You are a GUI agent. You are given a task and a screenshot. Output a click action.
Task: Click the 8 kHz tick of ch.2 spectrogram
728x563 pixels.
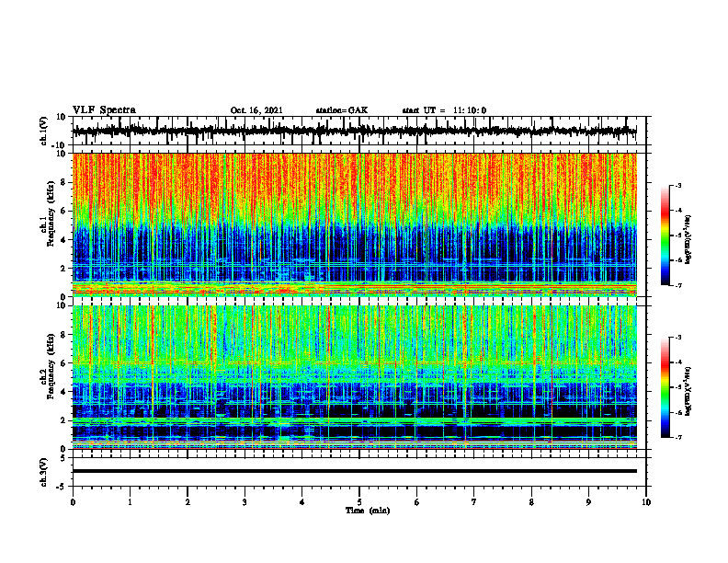pos(63,335)
